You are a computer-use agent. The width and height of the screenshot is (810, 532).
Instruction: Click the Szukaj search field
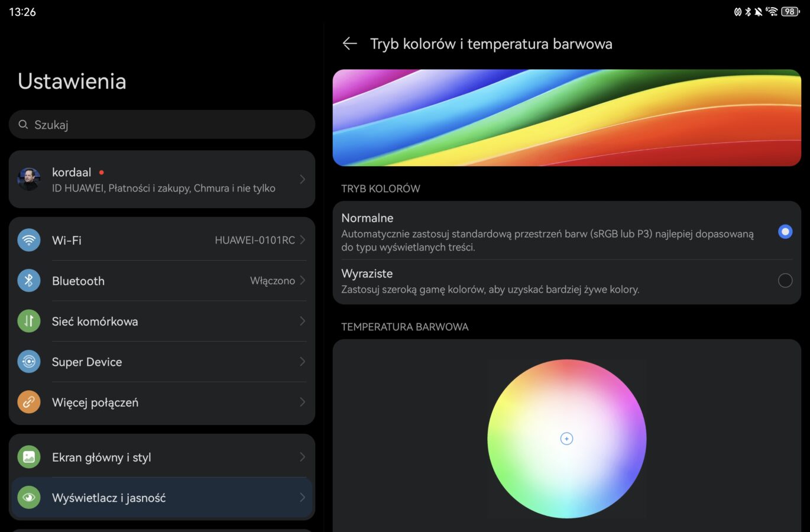(x=162, y=125)
